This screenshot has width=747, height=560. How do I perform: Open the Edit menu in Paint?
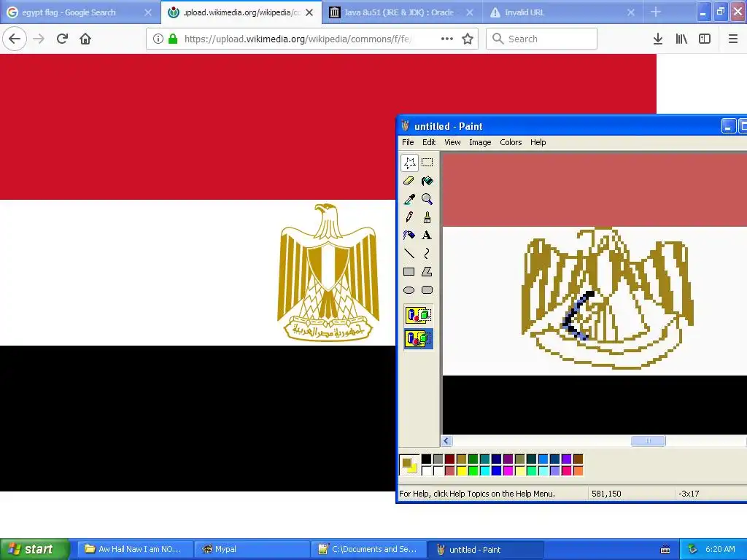[x=429, y=142]
